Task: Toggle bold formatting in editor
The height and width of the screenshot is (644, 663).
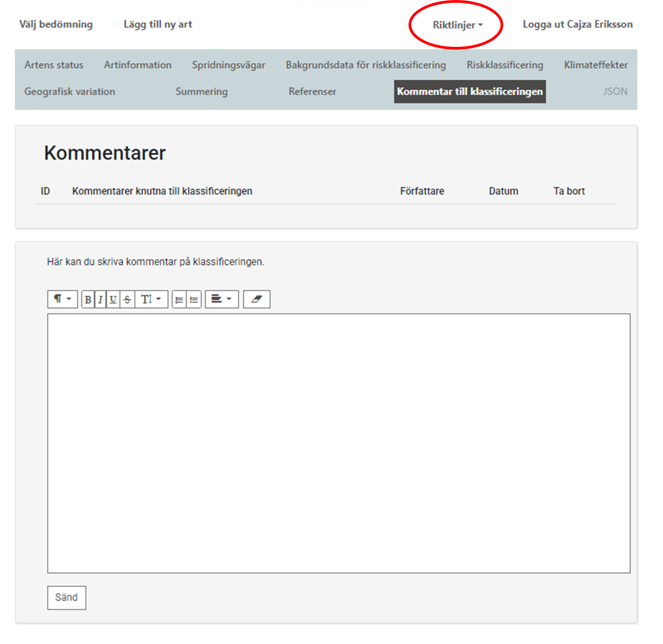Action: point(88,299)
